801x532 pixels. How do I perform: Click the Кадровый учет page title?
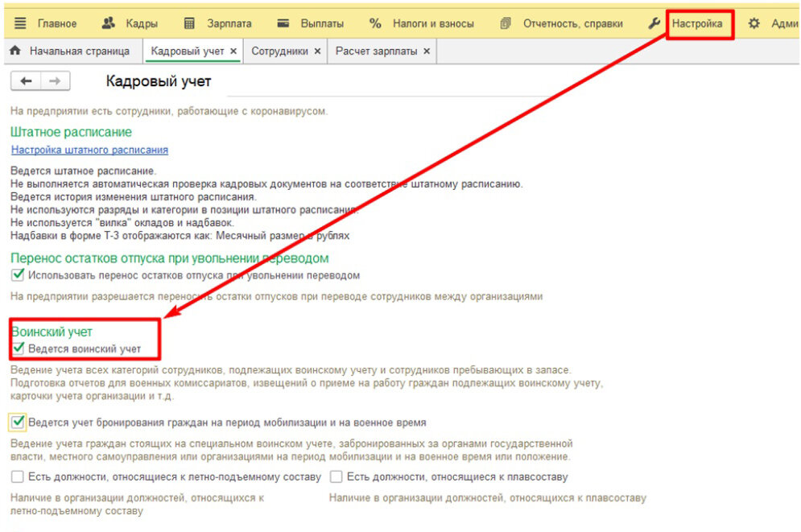click(x=159, y=81)
